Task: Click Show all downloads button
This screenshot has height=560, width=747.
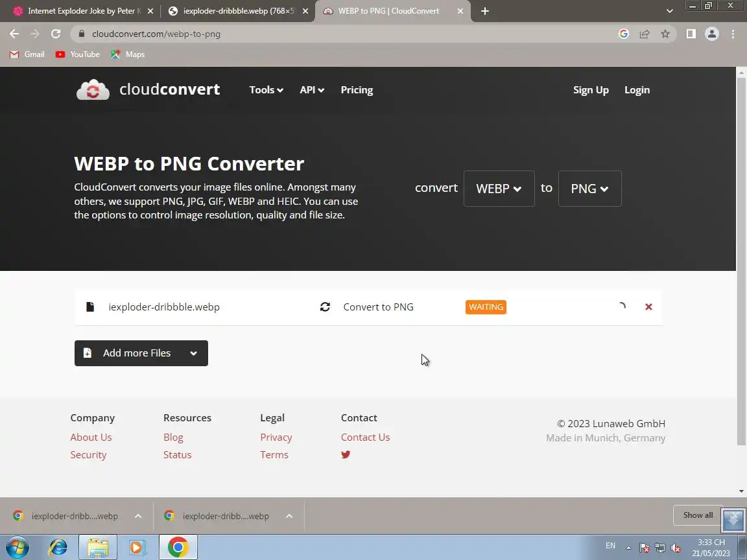Action: point(698,515)
